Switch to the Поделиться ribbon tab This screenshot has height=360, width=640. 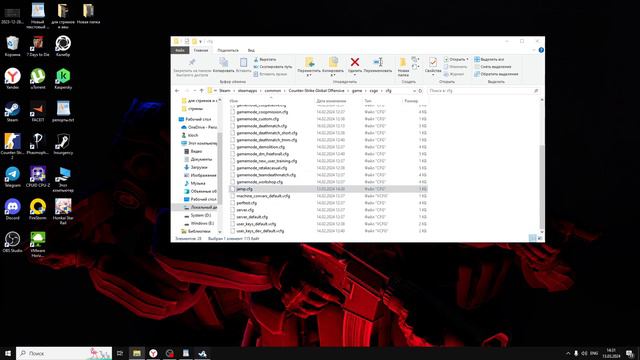tap(228, 50)
